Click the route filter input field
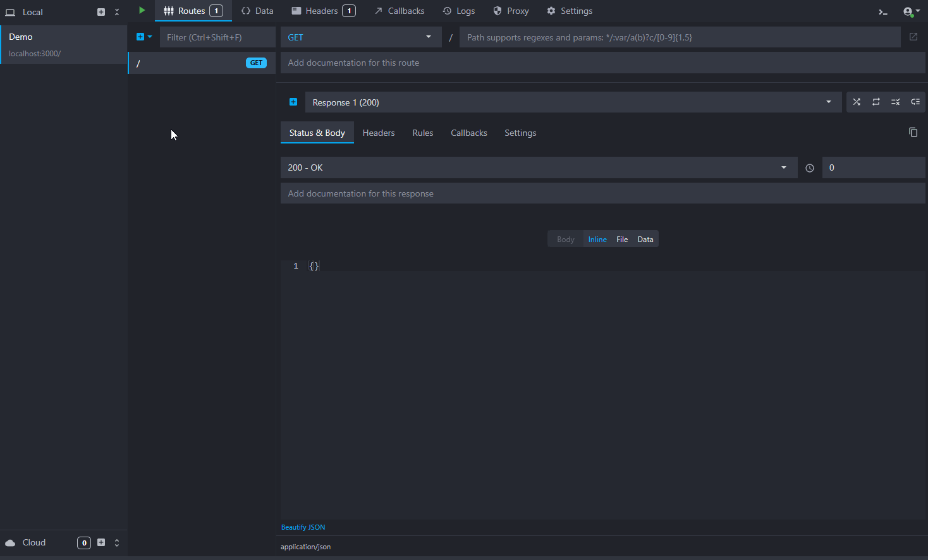 (x=217, y=37)
